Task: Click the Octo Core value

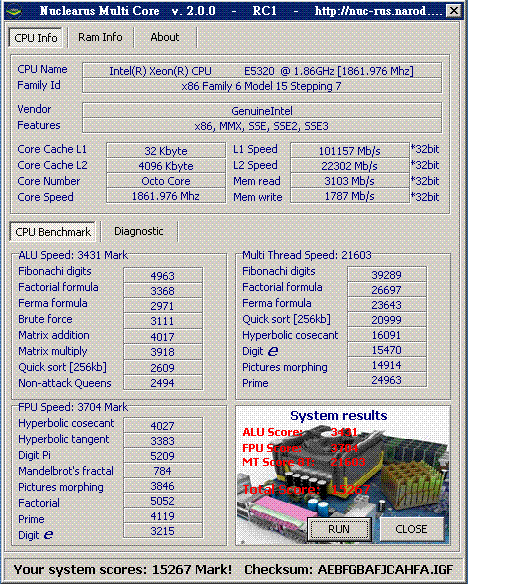Action: [x=166, y=181]
